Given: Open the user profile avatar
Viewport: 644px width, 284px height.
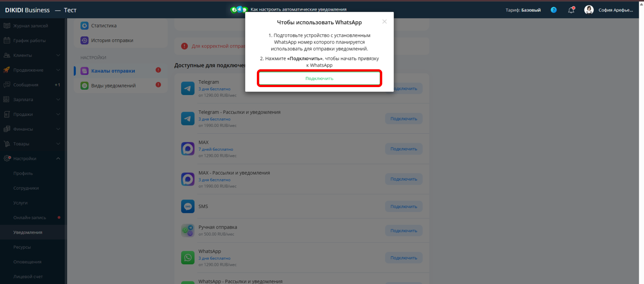Looking at the screenshot, I should click(589, 10).
